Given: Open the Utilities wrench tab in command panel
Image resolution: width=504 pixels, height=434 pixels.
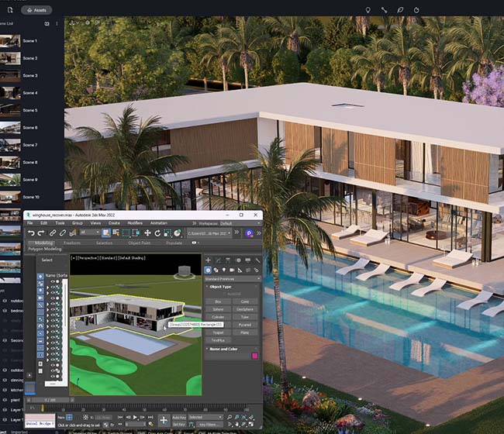Looking at the screenshot, I should tap(257, 260).
